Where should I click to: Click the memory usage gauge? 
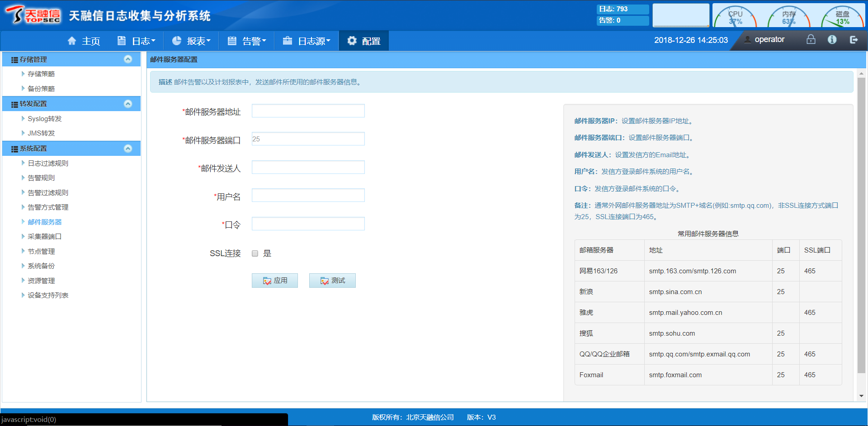[789, 17]
